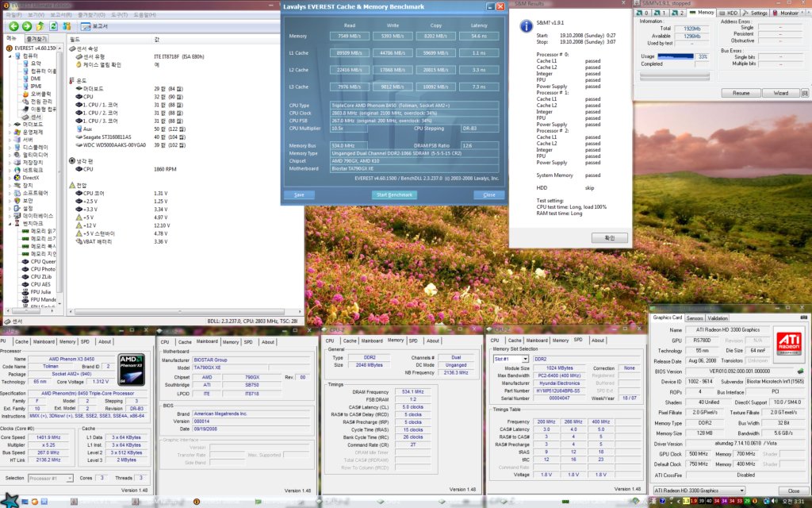The height and width of the screenshot is (508, 812).
Task: Switch to the Monitor tab in S&M
Action: 786,13
